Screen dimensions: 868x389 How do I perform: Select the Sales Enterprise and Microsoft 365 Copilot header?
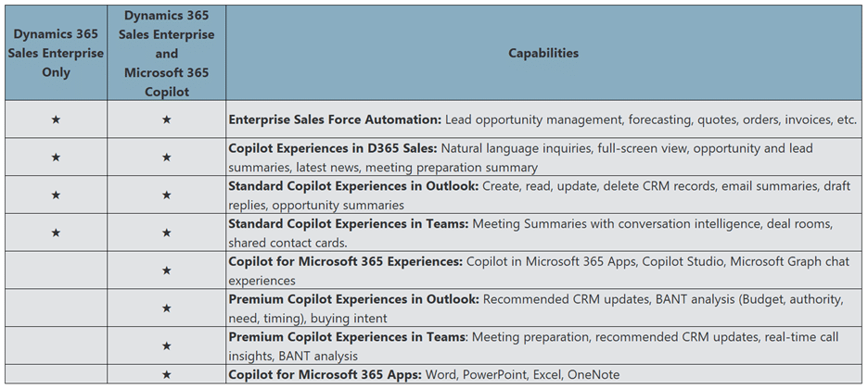pyautogui.click(x=166, y=54)
